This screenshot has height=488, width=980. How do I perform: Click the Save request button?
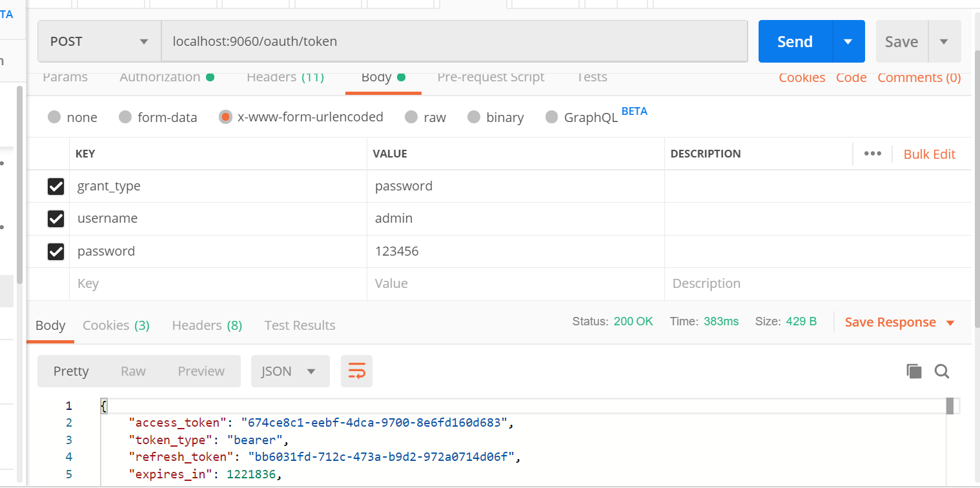click(x=902, y=41)
